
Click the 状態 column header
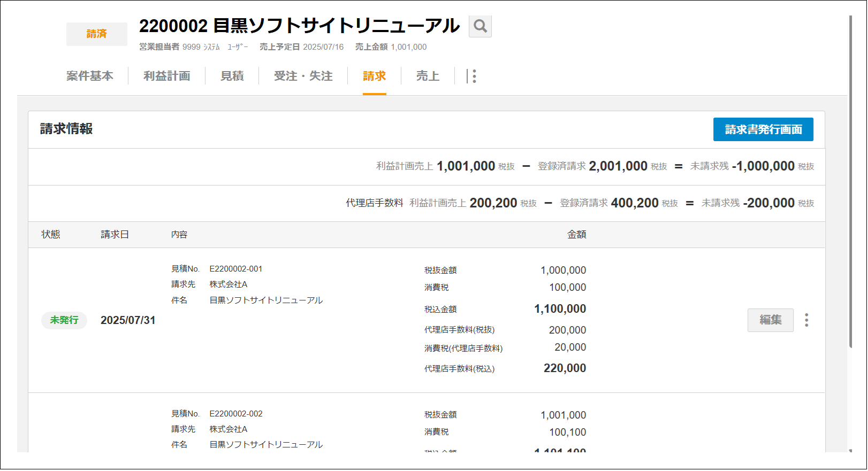(51, 235)
